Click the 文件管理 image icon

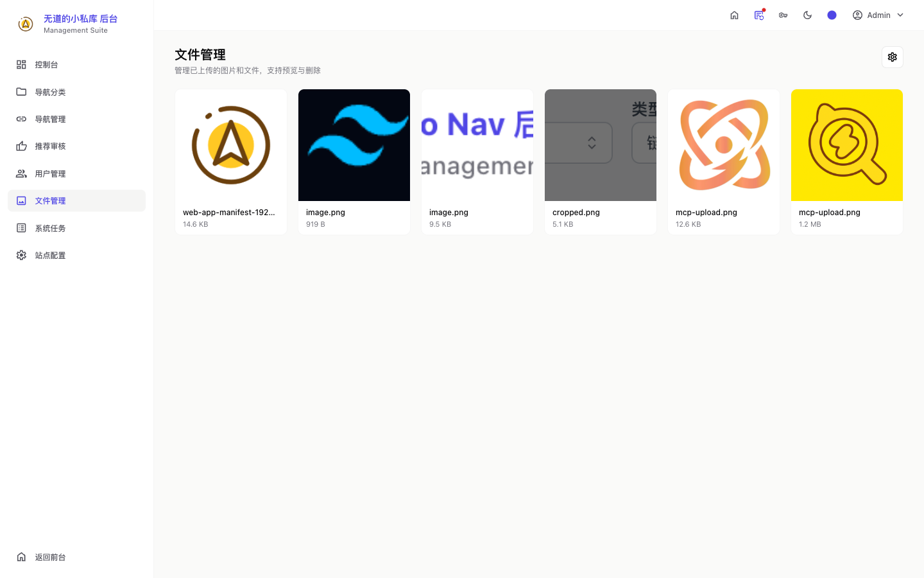click(x=21, y=201)
